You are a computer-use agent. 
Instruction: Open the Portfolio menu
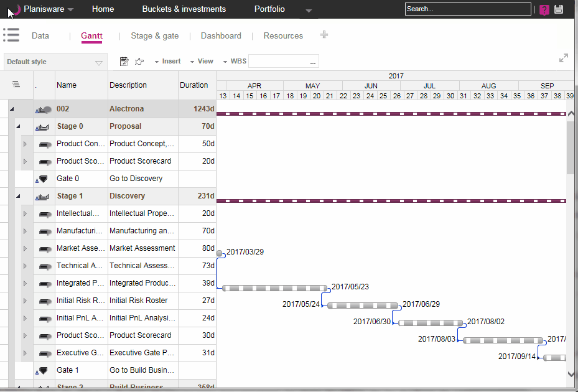[x=269, y=9]
